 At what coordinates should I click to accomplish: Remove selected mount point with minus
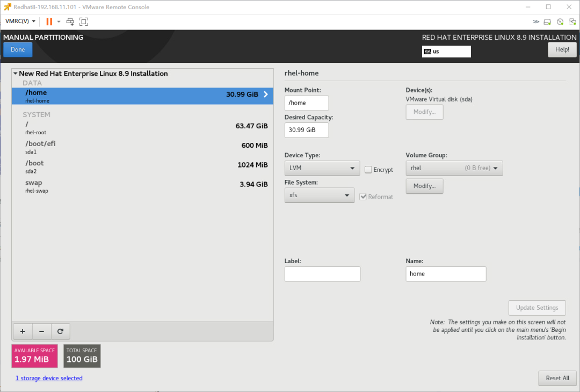point(41,331)
